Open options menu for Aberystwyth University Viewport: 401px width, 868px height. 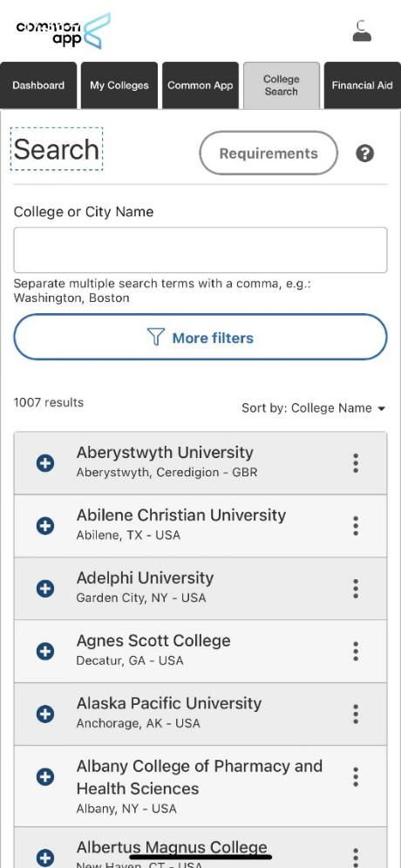click(356, 462)
